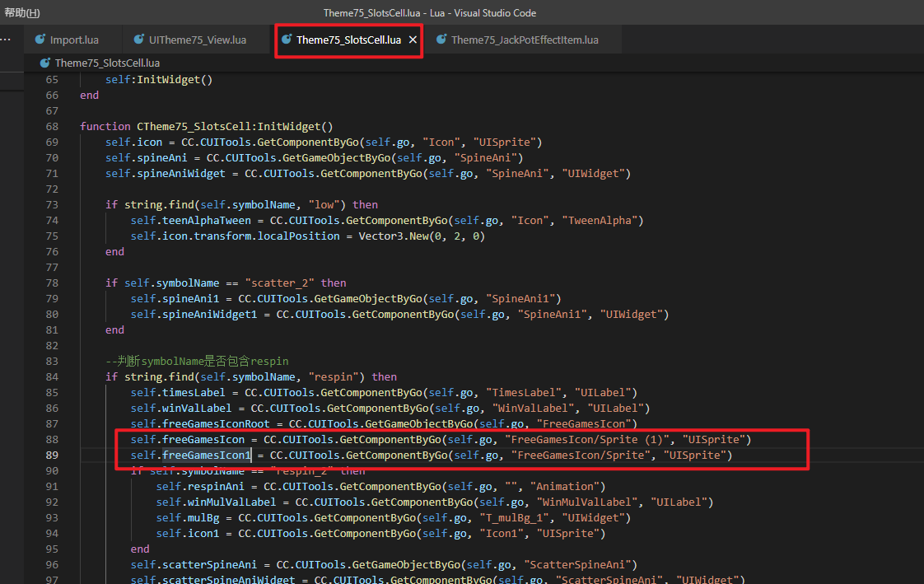924x584 pixels.
Task: Click the sidebar more actions ellipsis
Action: coord(5,40)
